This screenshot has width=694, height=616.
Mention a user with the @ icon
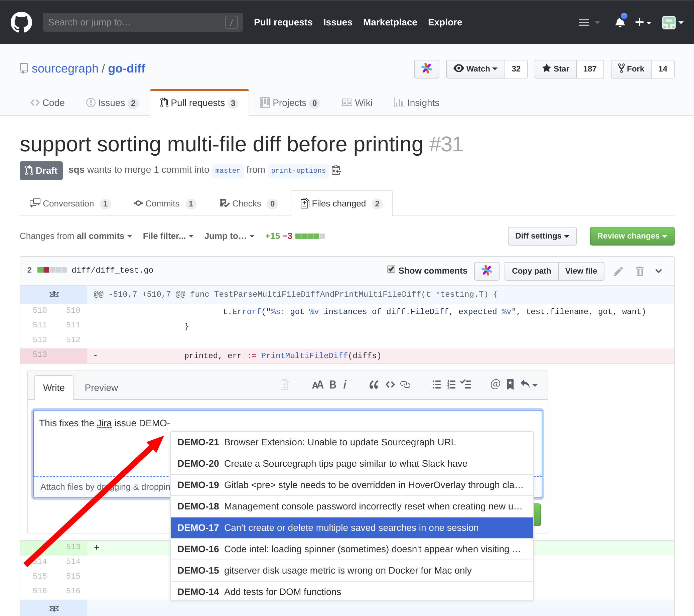click(x=496, y=384)
